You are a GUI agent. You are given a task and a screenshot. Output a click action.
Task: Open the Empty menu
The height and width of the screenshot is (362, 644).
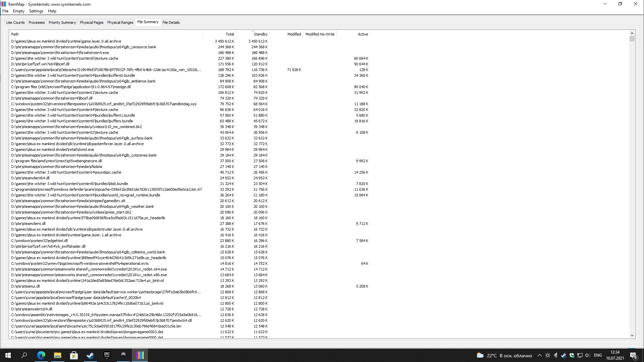pos(19,11)
